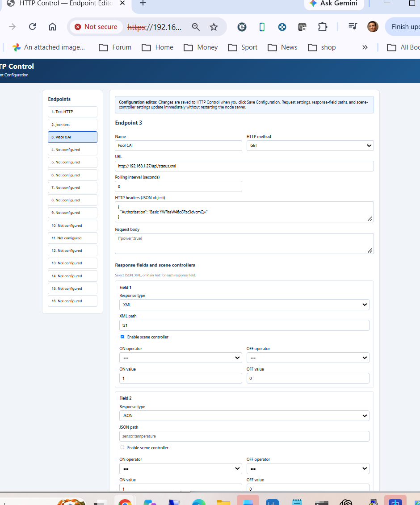The image size is (420, 505).
Task: Open Field 2 Response type dropdown
Action: [x=244, y=416]
